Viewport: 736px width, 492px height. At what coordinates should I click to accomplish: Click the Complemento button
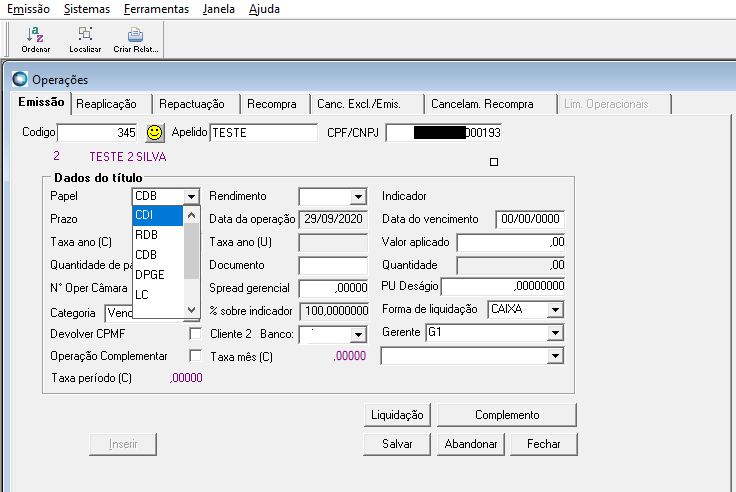[x=507, y=415]
